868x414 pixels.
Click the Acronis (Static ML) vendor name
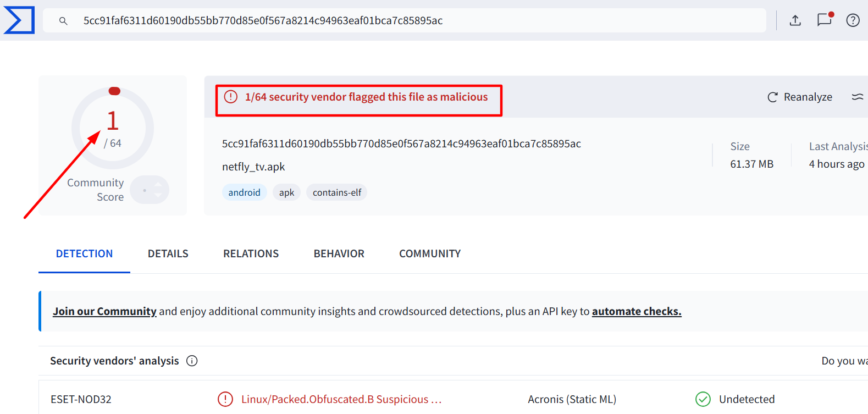[x=572, y=399]
